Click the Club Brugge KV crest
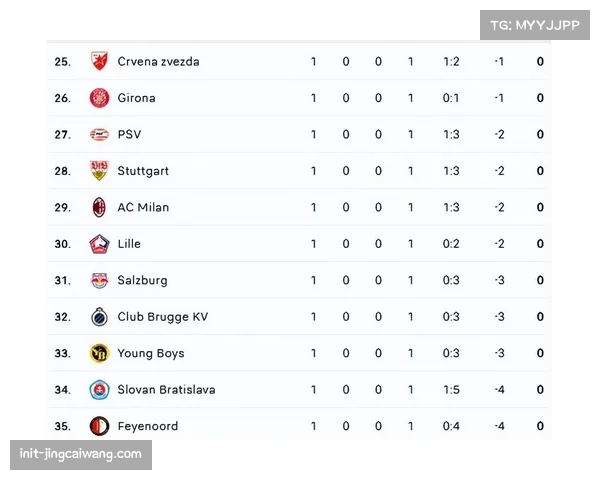The image size is (600, 480). (99, 317)
